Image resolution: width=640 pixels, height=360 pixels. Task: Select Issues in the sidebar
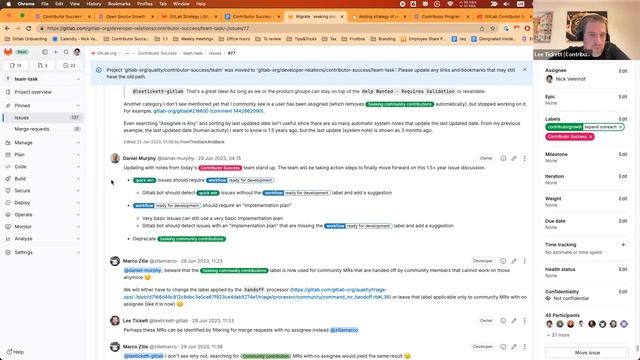pos(42,118)
